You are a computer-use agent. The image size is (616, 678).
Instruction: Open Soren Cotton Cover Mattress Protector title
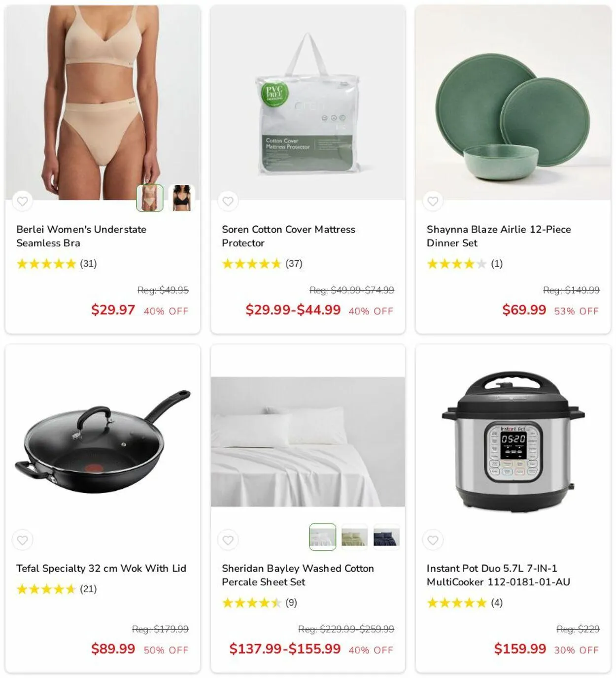(x=288, y=236)
